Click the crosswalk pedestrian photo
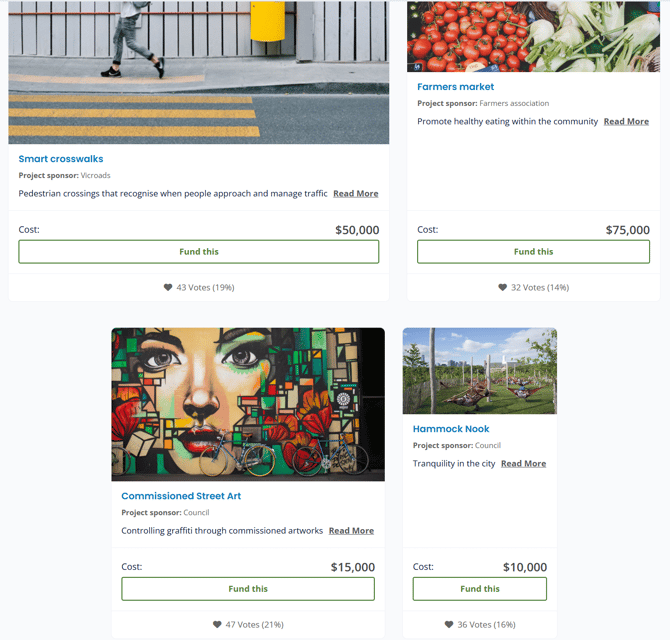The image size is (670, 640). (x=199, y=72)
